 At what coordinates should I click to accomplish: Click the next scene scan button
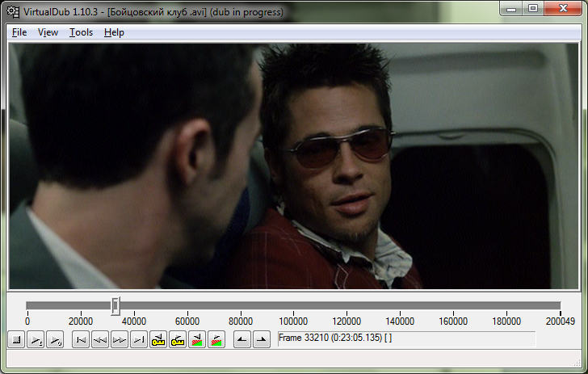pos(216,340)
